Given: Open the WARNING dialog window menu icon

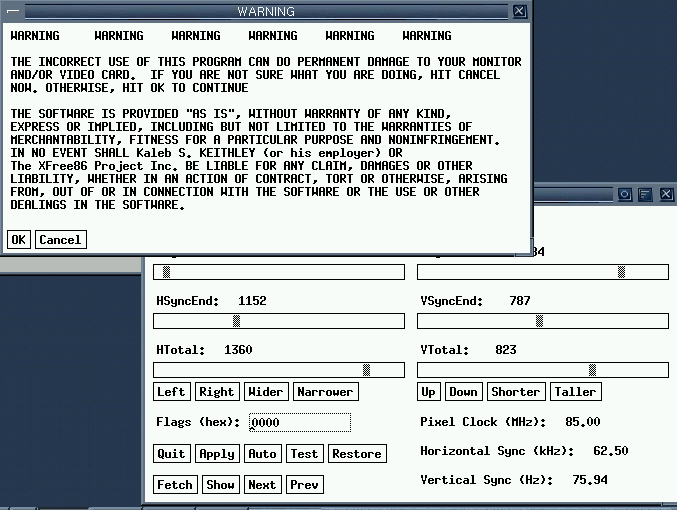Looking at the screenshot, I should (12, 11).
